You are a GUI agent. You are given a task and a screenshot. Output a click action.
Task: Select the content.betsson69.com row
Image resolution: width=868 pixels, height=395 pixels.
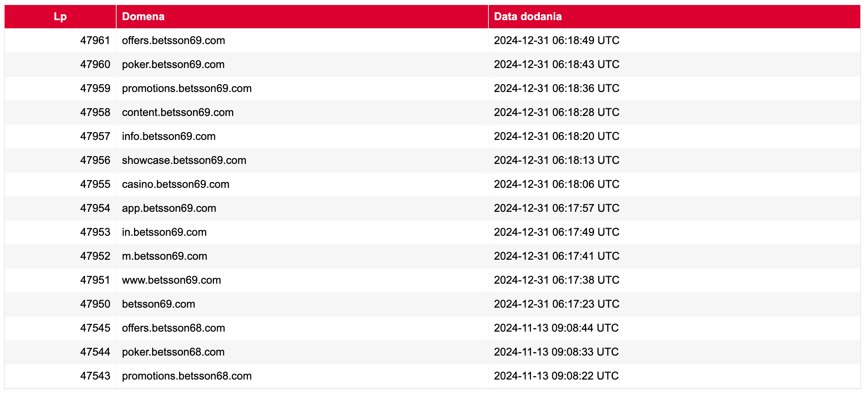[432, 112]
